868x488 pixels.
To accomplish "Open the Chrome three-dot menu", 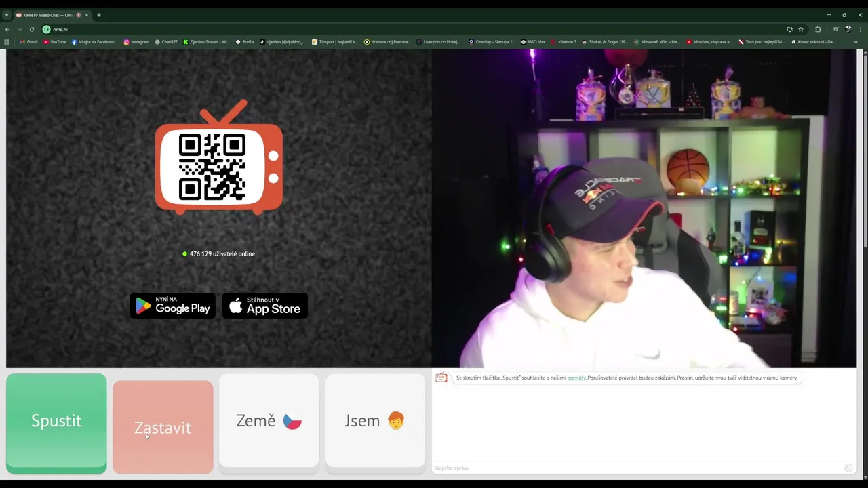I will (x=861, y=29).
